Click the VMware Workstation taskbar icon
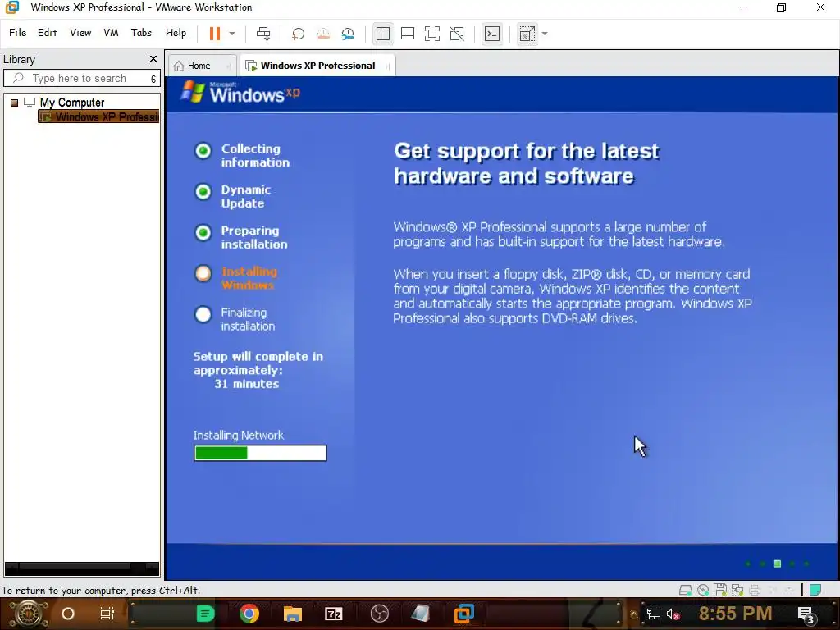Screen dimensions: 840x630 point(464,614)
